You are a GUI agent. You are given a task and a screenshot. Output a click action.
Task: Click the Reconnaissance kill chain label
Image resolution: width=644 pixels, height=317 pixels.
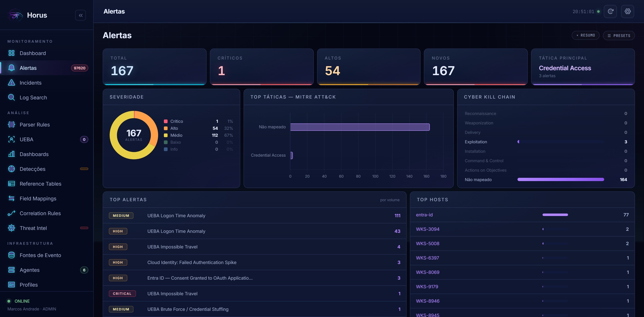pos(480,114)
